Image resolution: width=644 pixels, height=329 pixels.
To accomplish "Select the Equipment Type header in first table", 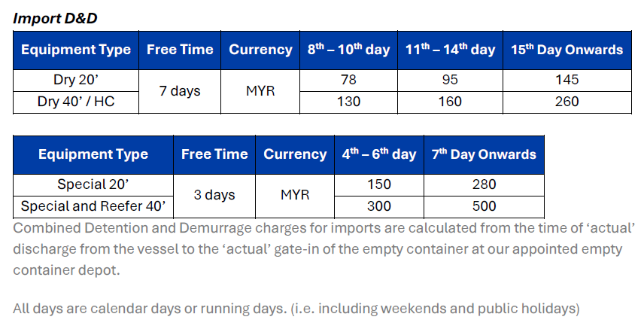I will (76, 50).
